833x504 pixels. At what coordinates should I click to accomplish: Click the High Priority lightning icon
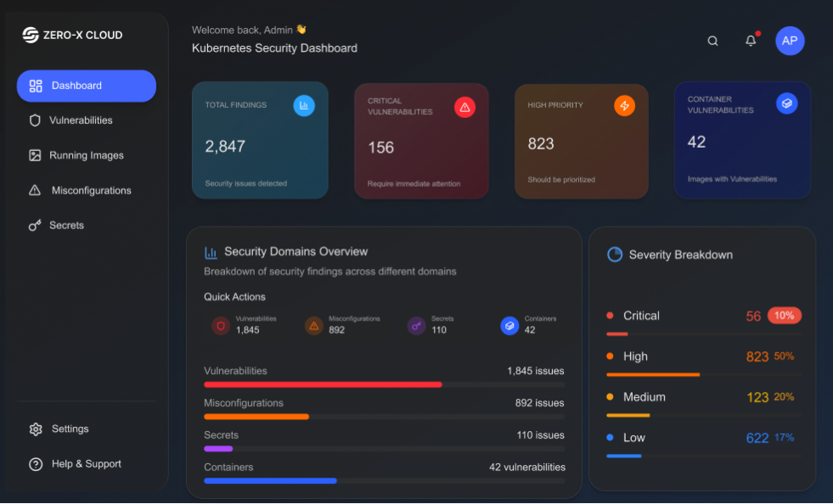[624, 106]
